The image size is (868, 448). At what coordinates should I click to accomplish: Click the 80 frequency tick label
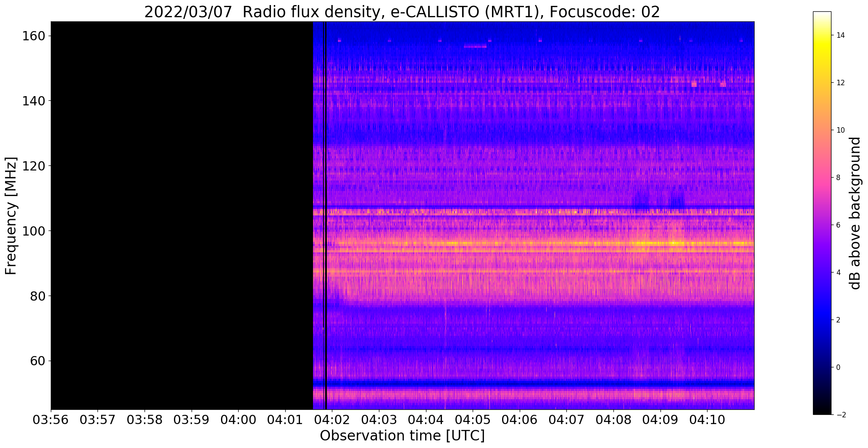click(x=39, y=296)
